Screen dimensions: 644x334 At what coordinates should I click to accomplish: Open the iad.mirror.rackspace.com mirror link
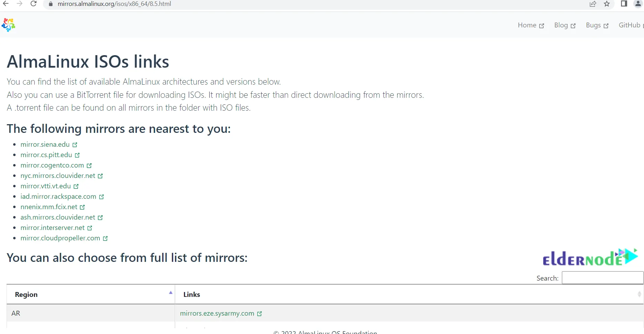[x=58, y=196]
